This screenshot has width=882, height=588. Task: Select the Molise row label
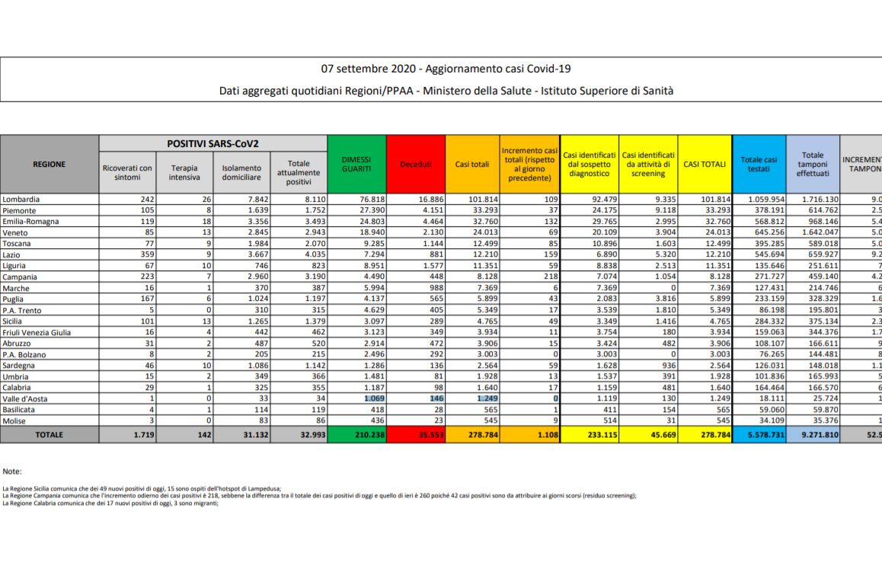coord(14,421)
